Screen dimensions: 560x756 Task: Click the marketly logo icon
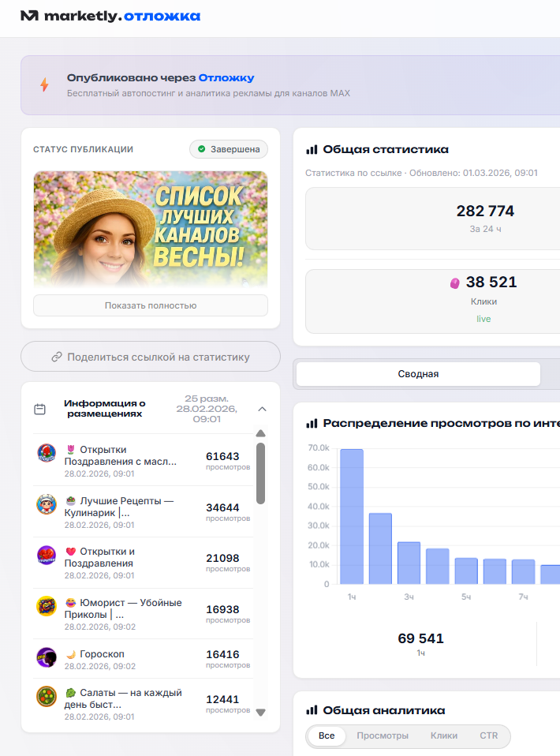click(x=29, y=16)
